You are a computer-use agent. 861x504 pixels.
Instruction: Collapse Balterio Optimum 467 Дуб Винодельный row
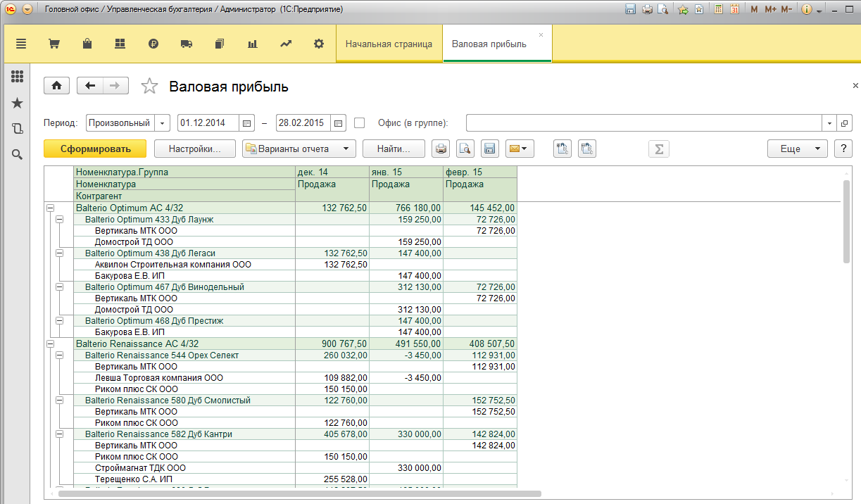point(59,287)
